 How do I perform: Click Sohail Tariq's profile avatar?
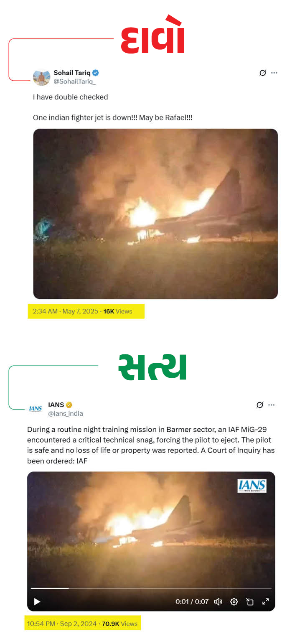[41, 77]
